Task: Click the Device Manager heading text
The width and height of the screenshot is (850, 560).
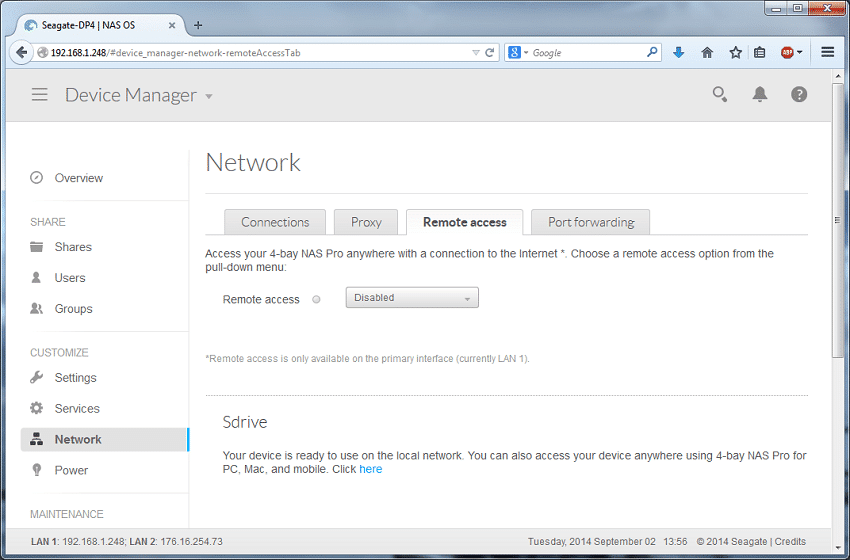Action: tap(131, 95)
